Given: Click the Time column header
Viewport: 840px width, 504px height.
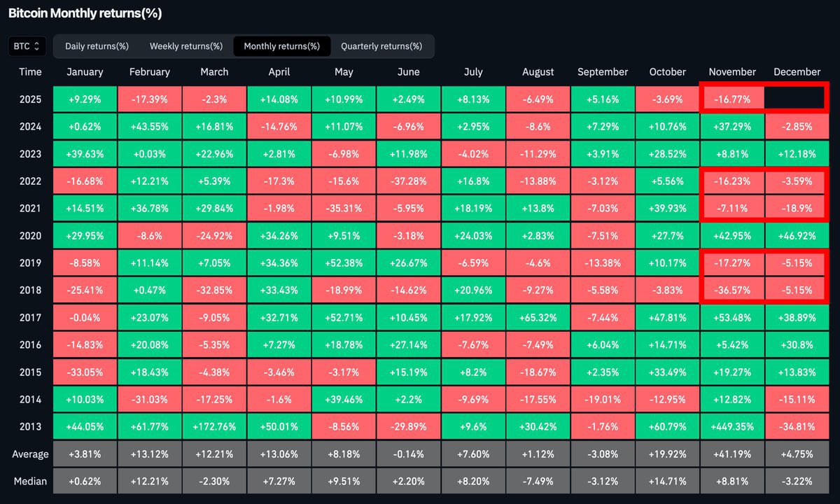Looking at the screenshot, I should (31, 71).
